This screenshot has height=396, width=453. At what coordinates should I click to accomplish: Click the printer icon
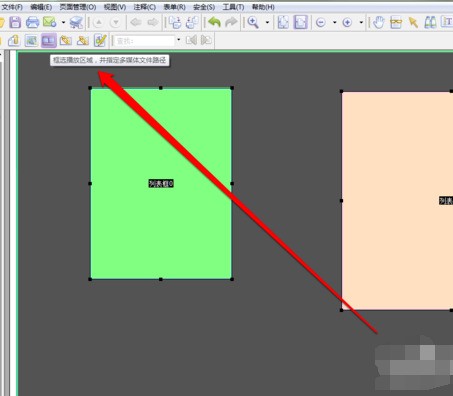[32, 22]
